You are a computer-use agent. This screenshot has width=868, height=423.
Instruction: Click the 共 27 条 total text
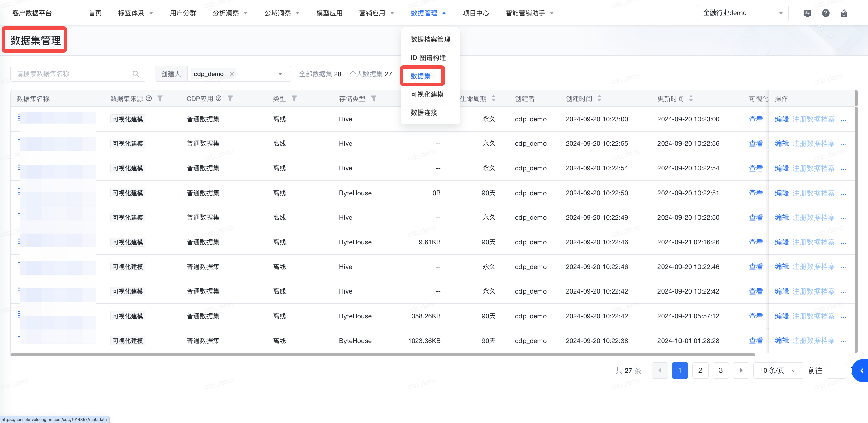click(628, 370)
